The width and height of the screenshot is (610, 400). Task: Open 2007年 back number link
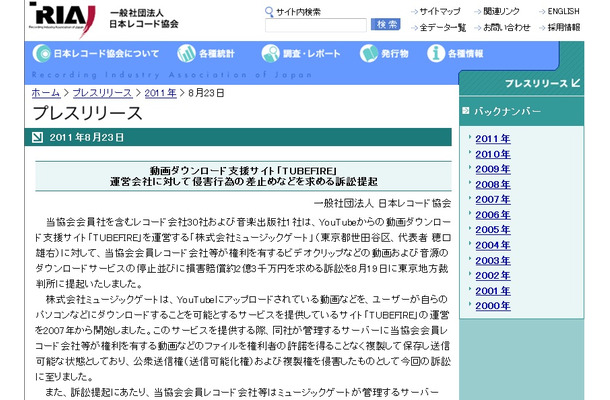pos(493,199)
